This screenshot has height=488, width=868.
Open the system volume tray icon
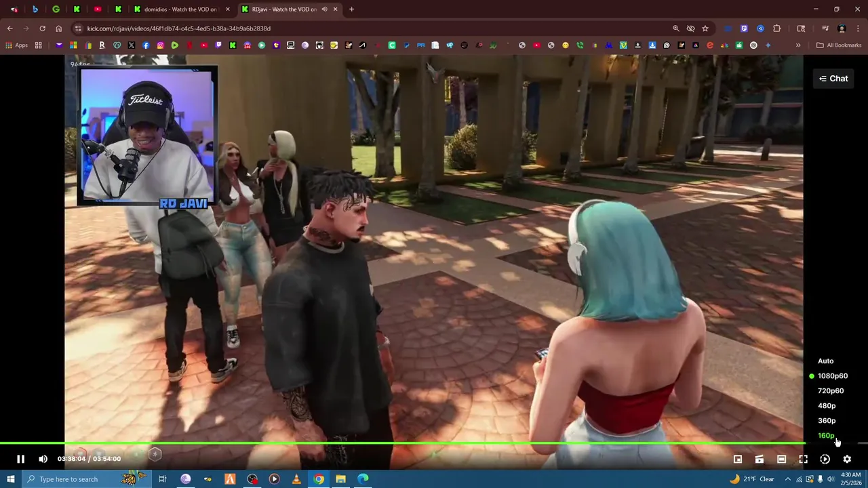[x=831, y=479]
